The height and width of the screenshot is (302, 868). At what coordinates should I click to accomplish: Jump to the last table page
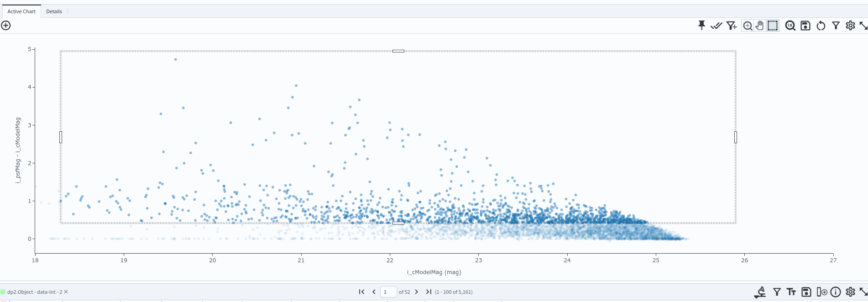click(x=429, y=292)
